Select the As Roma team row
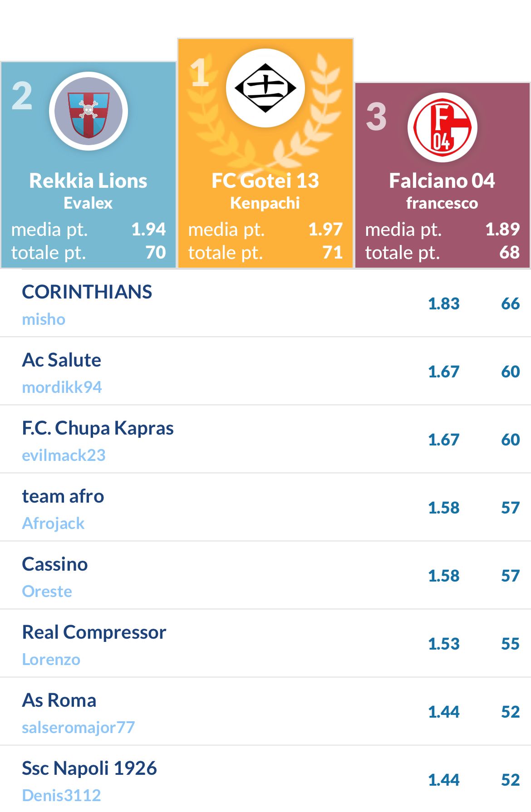 pyautogui.click(x=265, y=711)
